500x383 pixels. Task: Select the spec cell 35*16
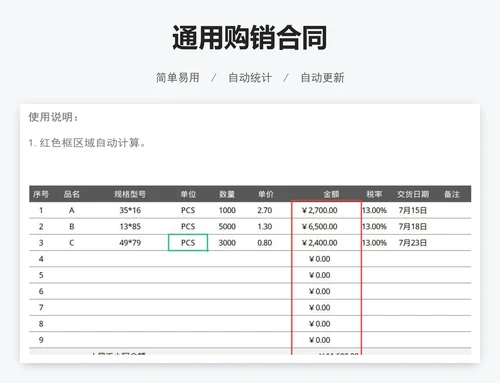pyautogui.click(x=130, y=210)
